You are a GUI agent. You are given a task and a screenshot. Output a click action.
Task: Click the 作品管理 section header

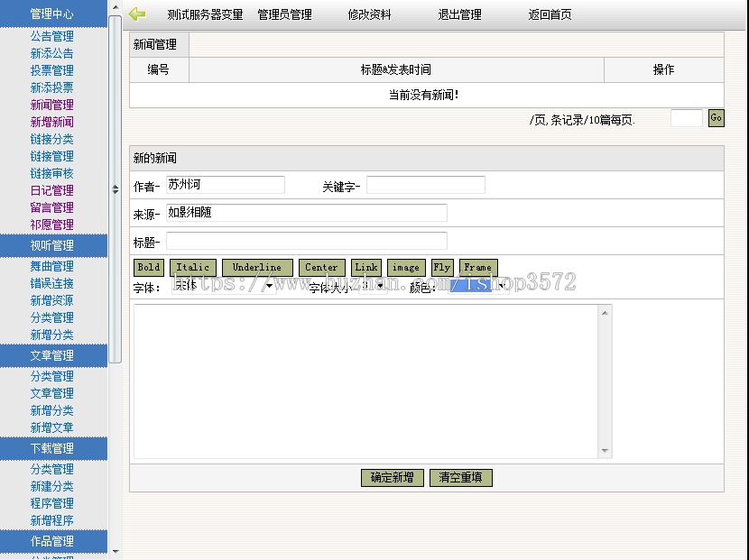coord(53,541)
